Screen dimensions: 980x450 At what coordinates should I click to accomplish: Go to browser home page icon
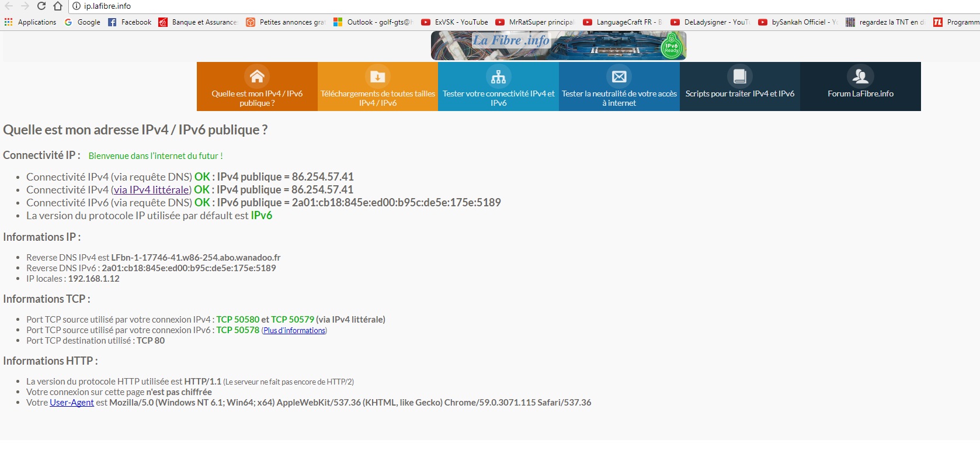pos(57,6)
